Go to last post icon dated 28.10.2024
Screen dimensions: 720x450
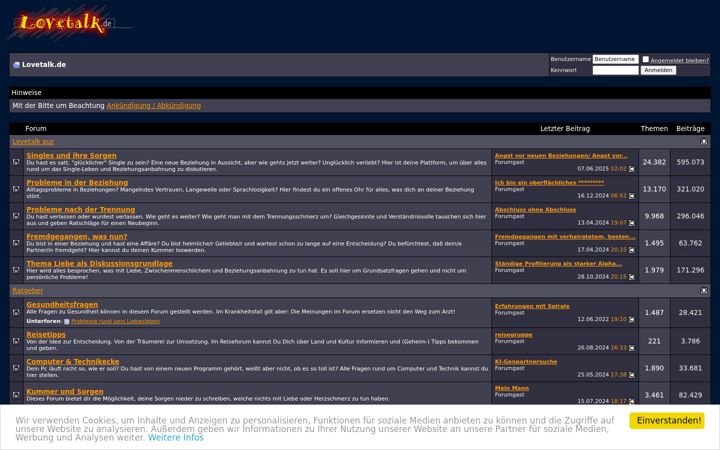632,277
